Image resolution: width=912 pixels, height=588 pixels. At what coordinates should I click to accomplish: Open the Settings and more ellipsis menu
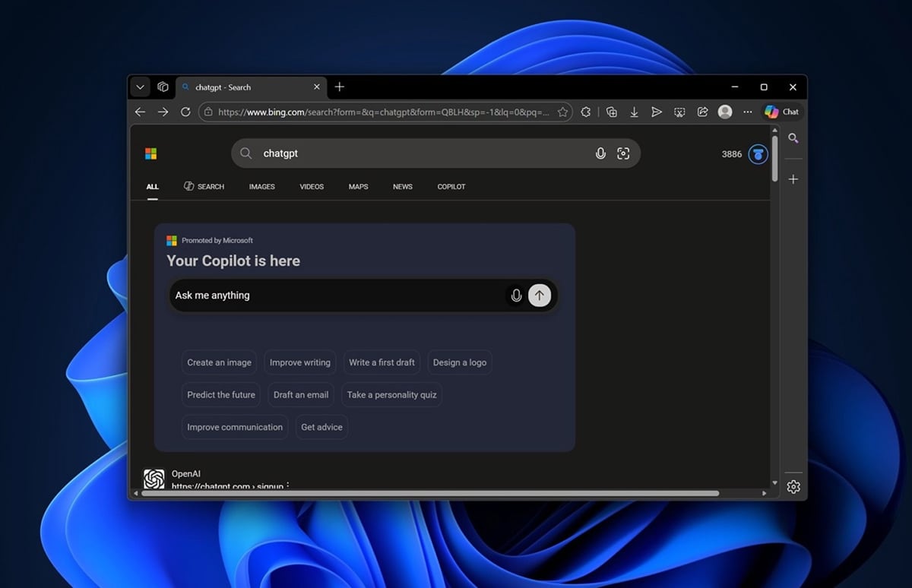(x=748, y=112)
